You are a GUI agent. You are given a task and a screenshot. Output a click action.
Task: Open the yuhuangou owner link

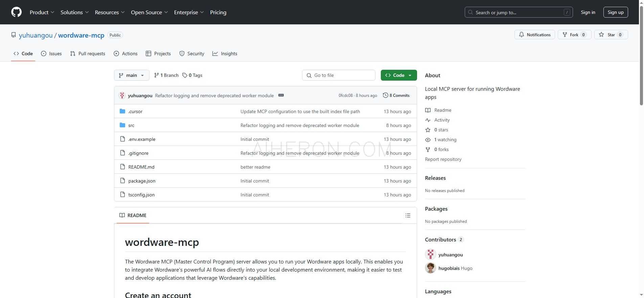coord(36,35)
